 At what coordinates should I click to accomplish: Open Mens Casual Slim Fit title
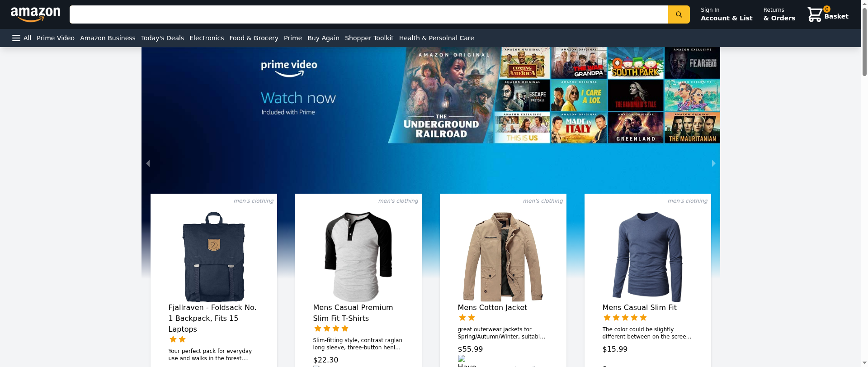click(x=639, y=307)
